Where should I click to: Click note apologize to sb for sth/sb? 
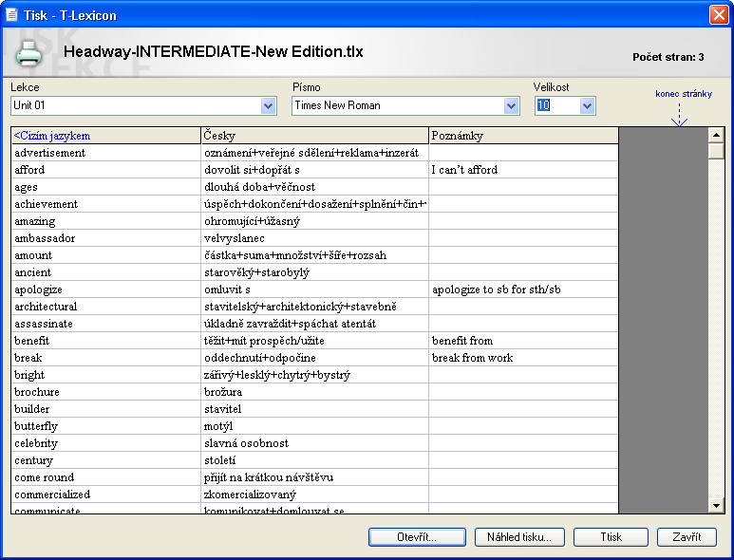click(497, 289)
